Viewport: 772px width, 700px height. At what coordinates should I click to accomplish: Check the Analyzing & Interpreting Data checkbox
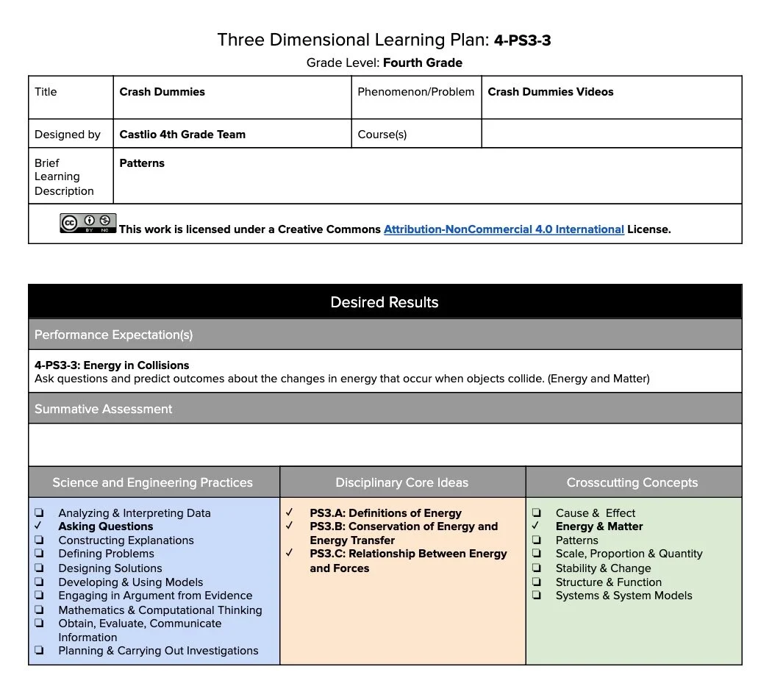click(40, 512)
